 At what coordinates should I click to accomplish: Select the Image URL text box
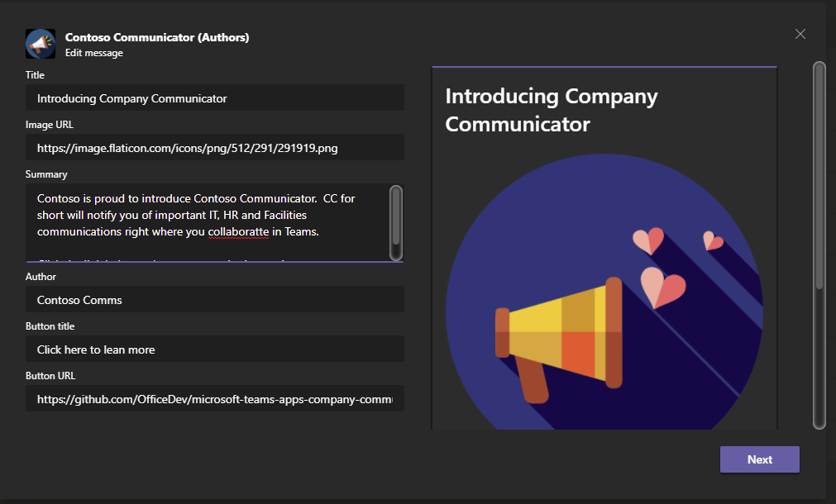click(x=215, y=147)
